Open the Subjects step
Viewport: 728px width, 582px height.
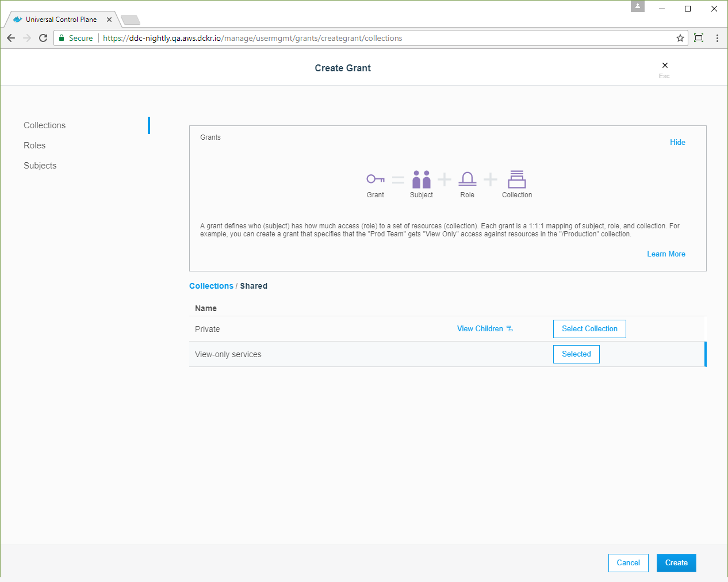[40, 166]
